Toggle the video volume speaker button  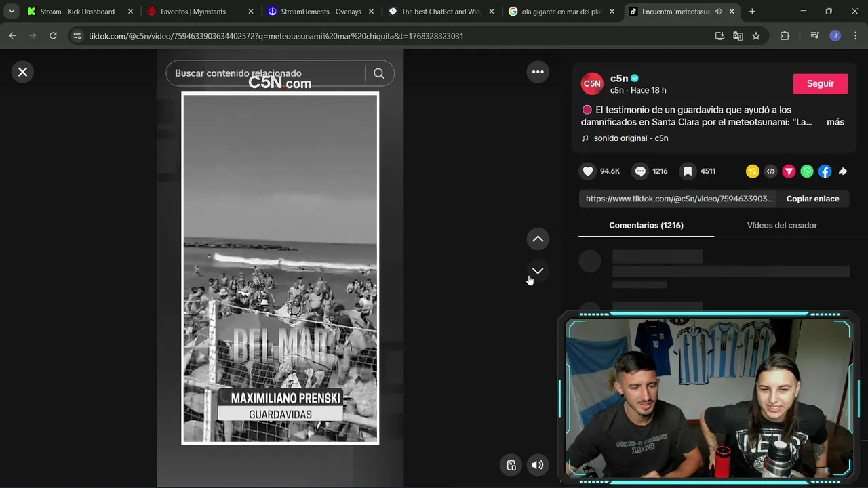tap(537, 465)
